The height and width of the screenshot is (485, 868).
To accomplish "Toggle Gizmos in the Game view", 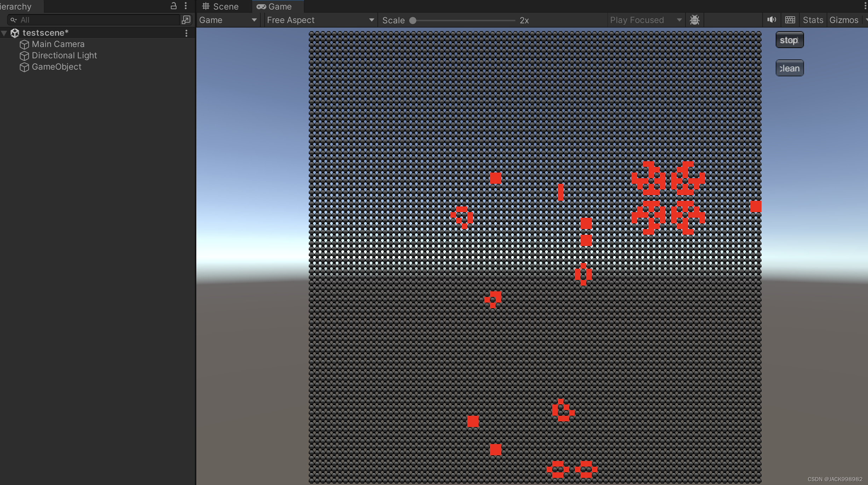I will pos(844,20).
